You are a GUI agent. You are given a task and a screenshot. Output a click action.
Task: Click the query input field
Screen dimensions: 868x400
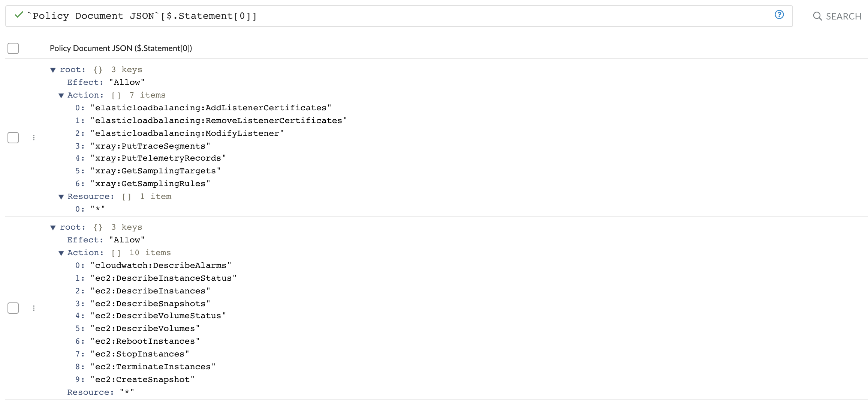(x=399, y=16)
